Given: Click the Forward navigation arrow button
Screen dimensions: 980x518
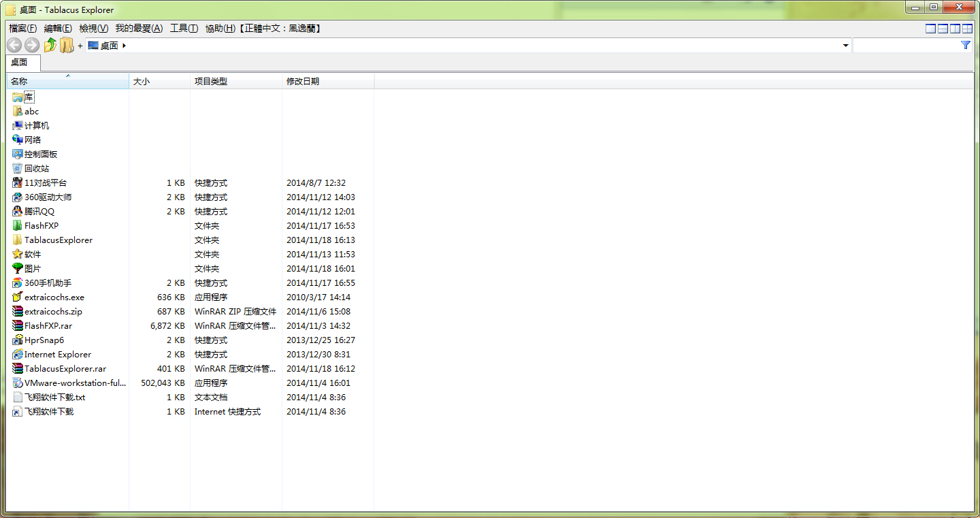Looking at the screenshot, I should (32, 45).
